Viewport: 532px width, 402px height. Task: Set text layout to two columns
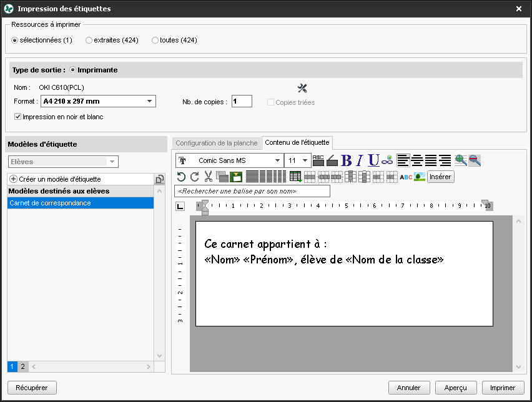pyautogui.click(x=265, y=177)
